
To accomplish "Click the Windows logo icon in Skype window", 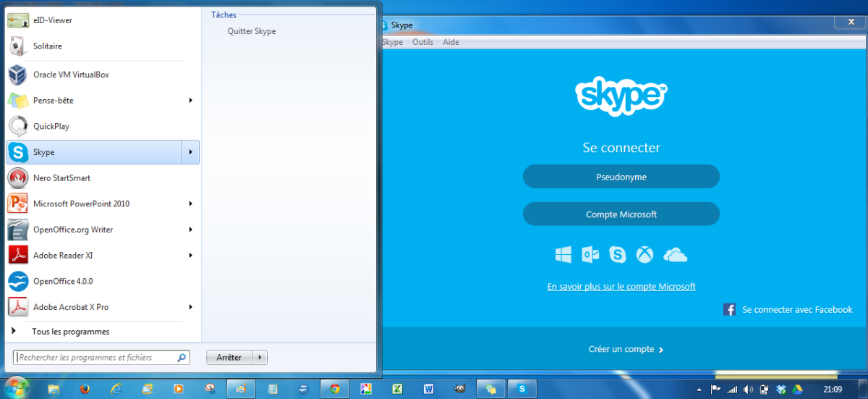I will click(563, 255).
